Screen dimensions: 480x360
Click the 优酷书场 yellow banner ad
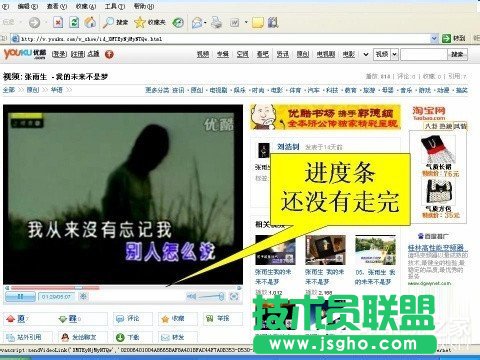click(x=325, y=117)
